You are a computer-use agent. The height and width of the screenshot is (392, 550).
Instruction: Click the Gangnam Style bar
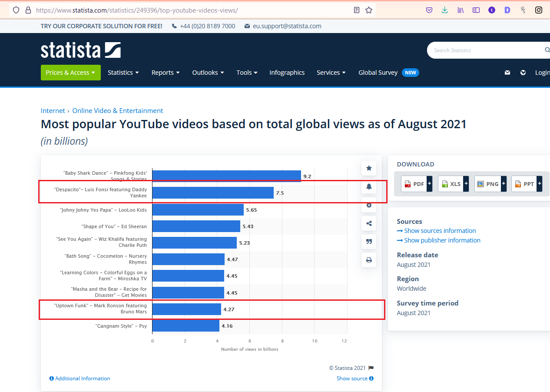[186, 326]
